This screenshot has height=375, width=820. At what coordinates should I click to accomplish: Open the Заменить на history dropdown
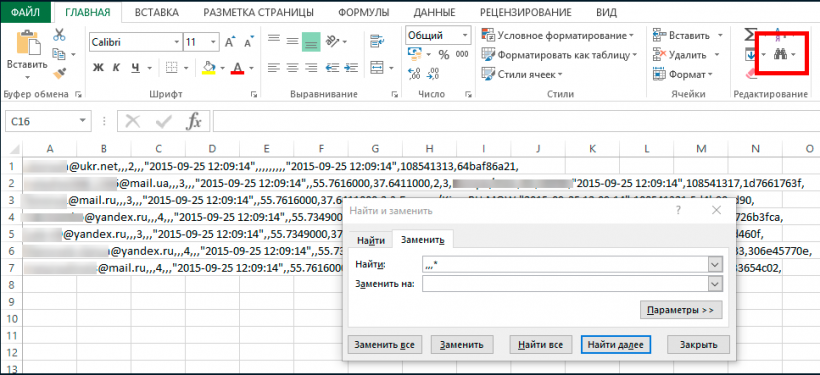[715, 284]
